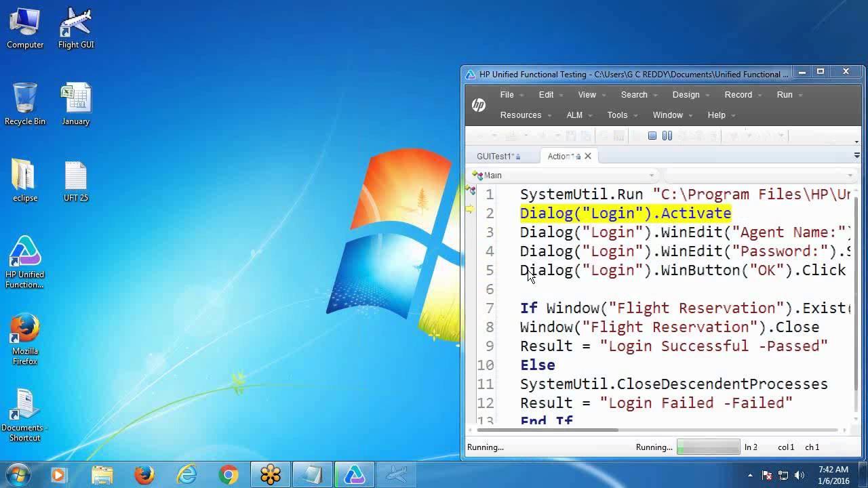Click the Google Chrome taskbar icon
Viewport: 868px width, 488px height.
[229, 475]
